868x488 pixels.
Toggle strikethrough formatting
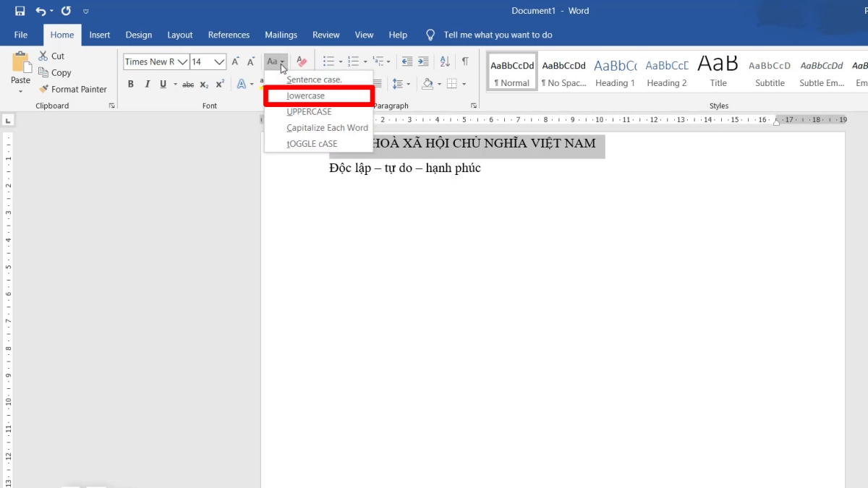(x=188, y=84)
